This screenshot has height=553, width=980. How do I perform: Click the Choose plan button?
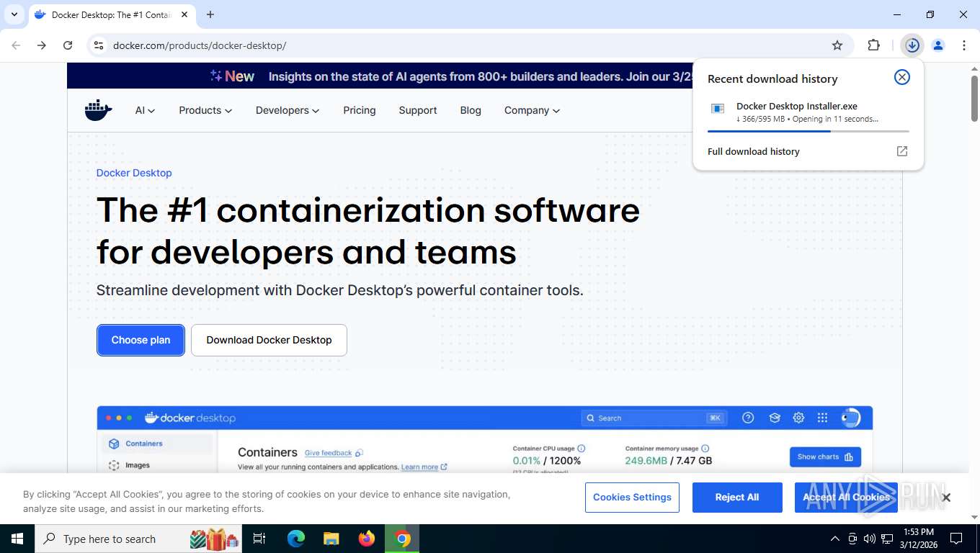point(141,340)
